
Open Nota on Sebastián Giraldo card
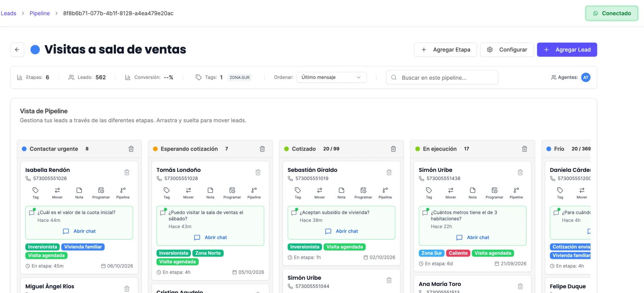[341, 193]
